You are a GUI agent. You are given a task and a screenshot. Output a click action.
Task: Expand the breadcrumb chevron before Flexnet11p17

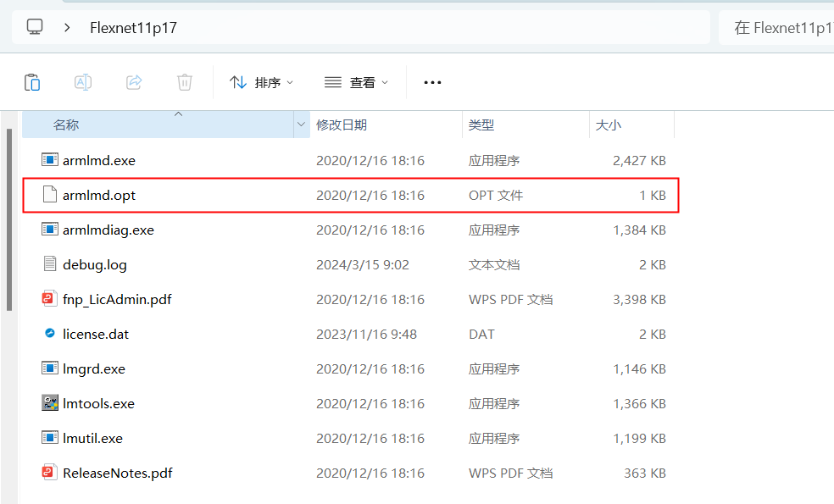[67, 27]
